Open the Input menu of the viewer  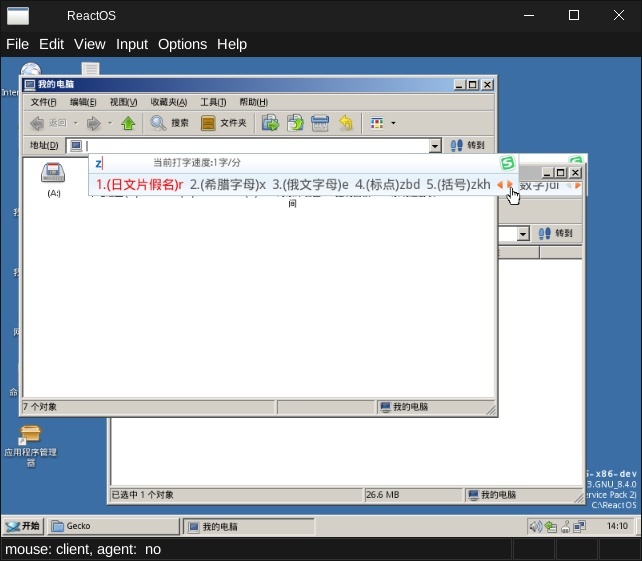132,44
